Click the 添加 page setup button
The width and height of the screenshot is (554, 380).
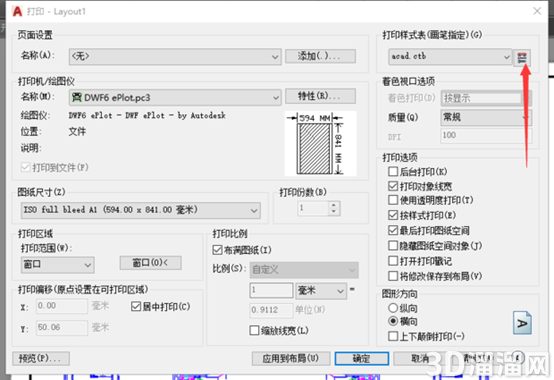320,56
